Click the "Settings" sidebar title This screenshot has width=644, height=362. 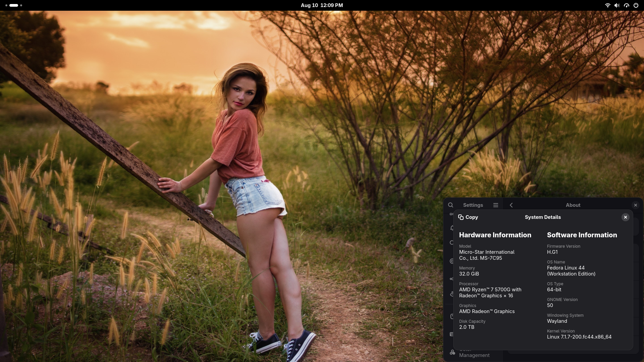pyautogui.click(x=473, y=205)
